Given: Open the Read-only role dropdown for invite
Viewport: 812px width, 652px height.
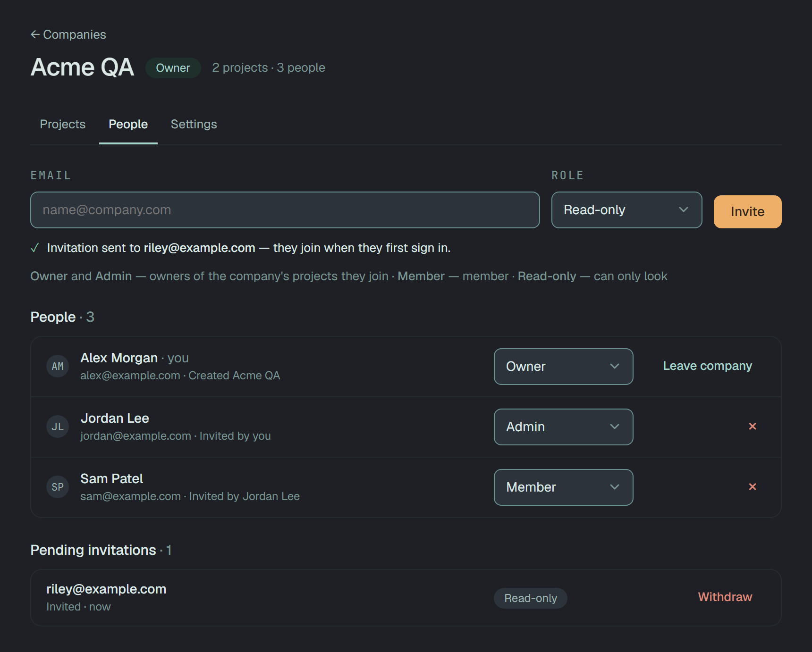Looking at the screenshot, I should (x=626, y=210).
